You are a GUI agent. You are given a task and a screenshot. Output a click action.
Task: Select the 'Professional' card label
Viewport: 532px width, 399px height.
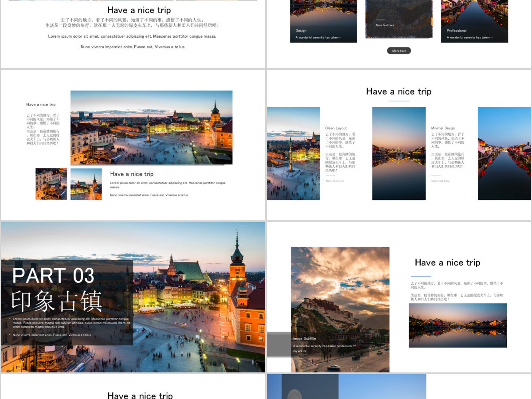(x=457, y=31)
